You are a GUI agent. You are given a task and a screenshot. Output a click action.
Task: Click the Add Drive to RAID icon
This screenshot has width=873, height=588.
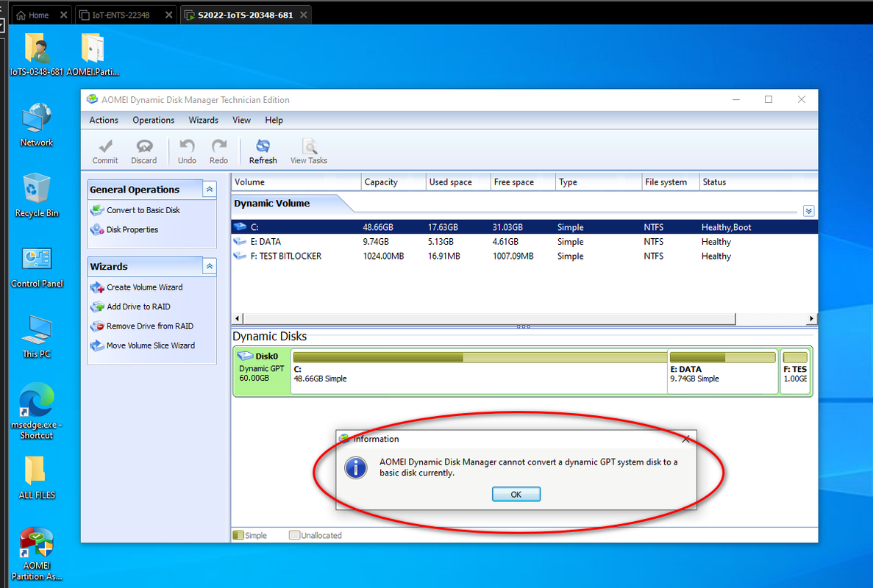tap(97, 306)
